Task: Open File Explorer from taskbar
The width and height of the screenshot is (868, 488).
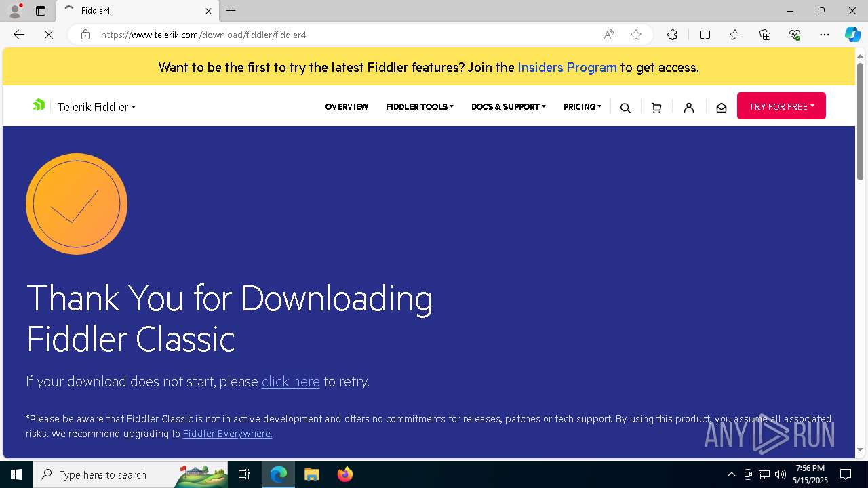Action: pos(311,474)
